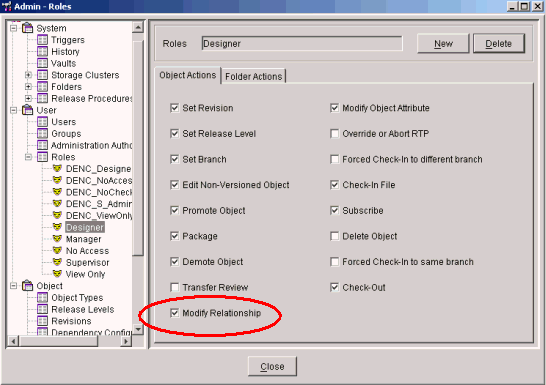The height and width of the screenshot is (385, 546).
Task: Collapse the Object tree node
Action: [14, 286]
